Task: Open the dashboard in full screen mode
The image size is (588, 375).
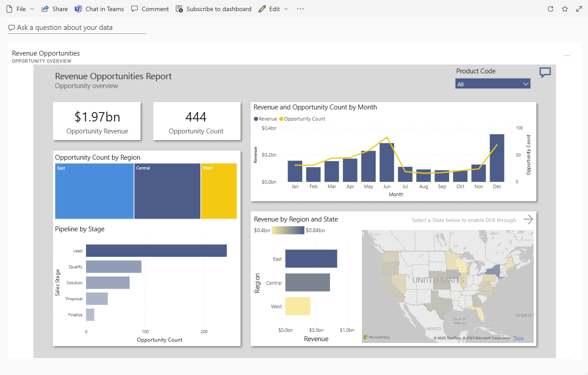Action: pos(579,8)
